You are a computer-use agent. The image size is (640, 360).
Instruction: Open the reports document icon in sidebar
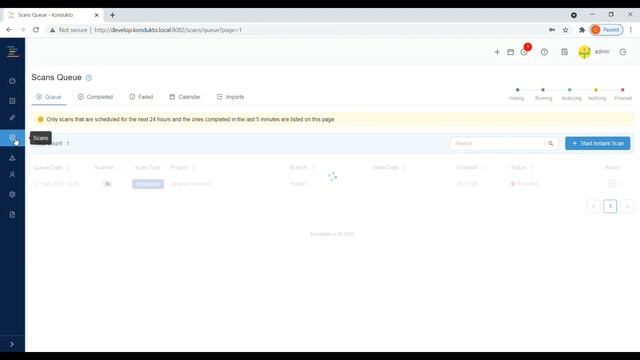12,215
